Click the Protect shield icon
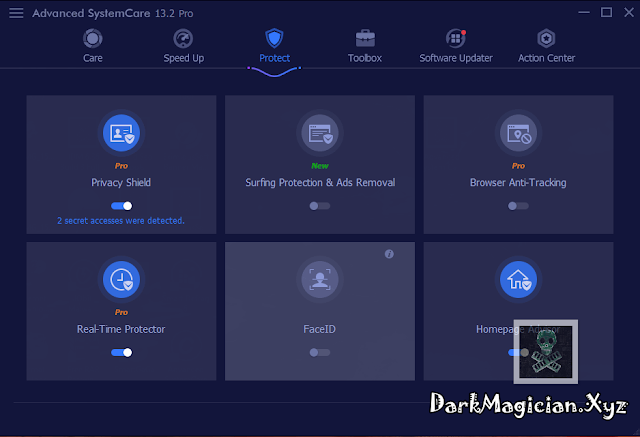Screen dimensions: 640x437 click(x=274, y=38)
